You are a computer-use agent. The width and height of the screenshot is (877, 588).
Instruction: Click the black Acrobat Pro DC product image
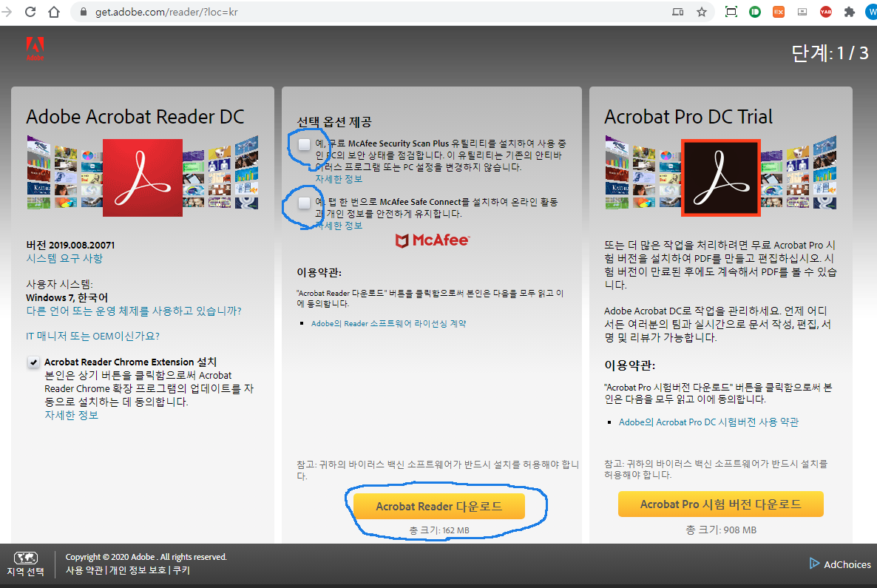pos(720,178)
